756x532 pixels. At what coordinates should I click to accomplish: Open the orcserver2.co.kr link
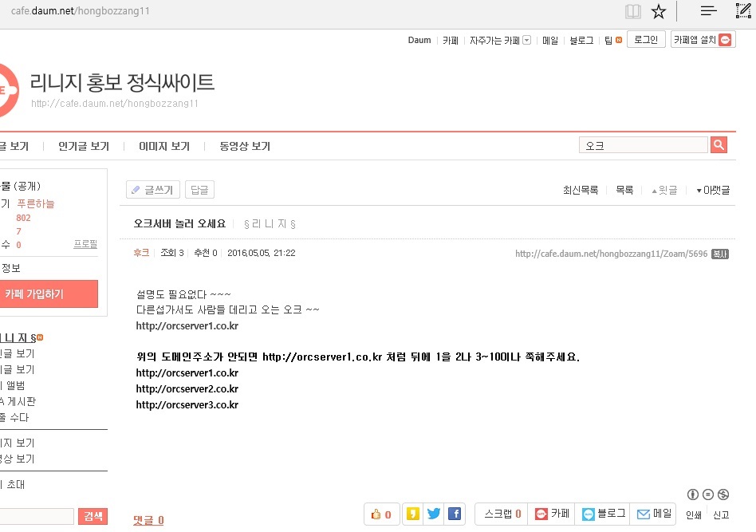187,389
